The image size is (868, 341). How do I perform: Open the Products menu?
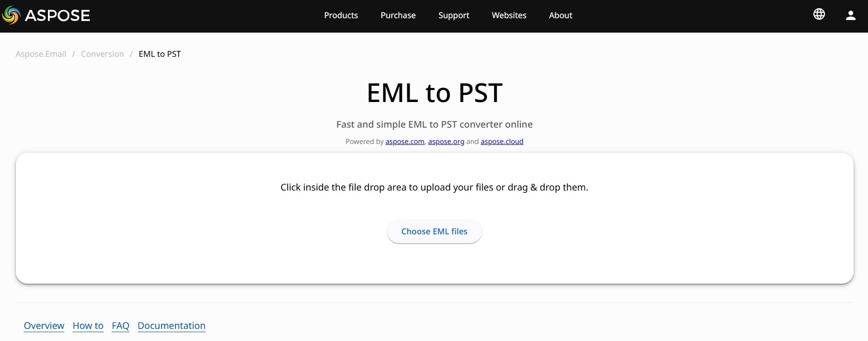coord(341,15)
